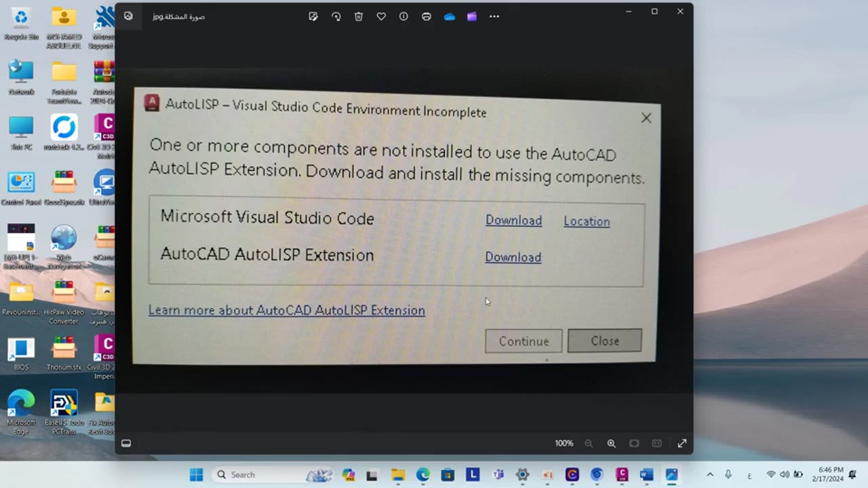Viewport: 868px width, 488px height.
Task: Zoom in with the plus magnifier
Action: [611, 443]
